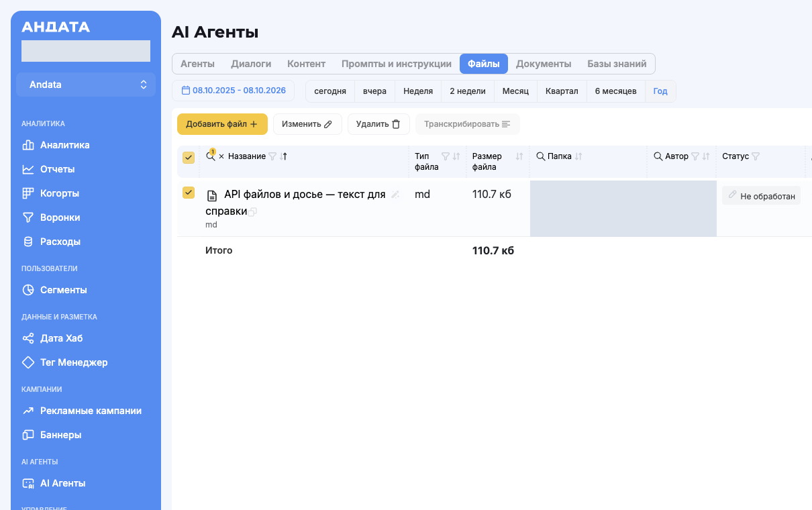
Task: Sort by Название using sort arrows
Action: (282, 156)
